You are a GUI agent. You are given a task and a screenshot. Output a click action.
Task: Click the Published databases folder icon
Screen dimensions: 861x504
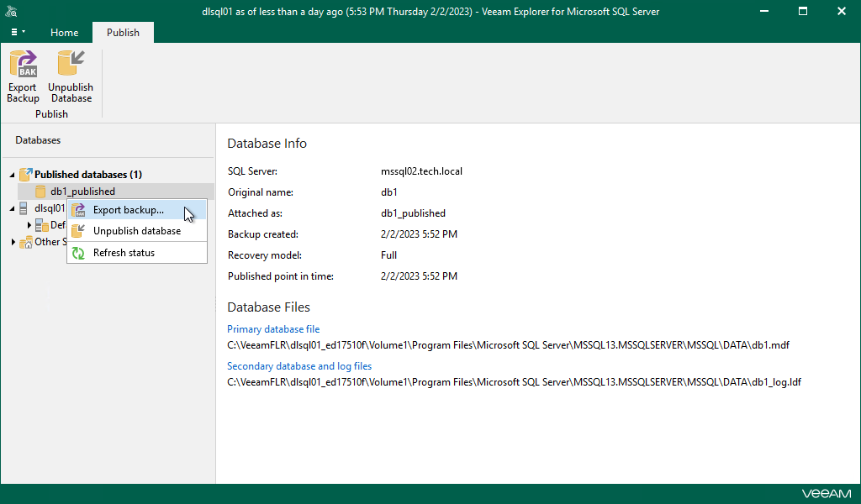25,175
